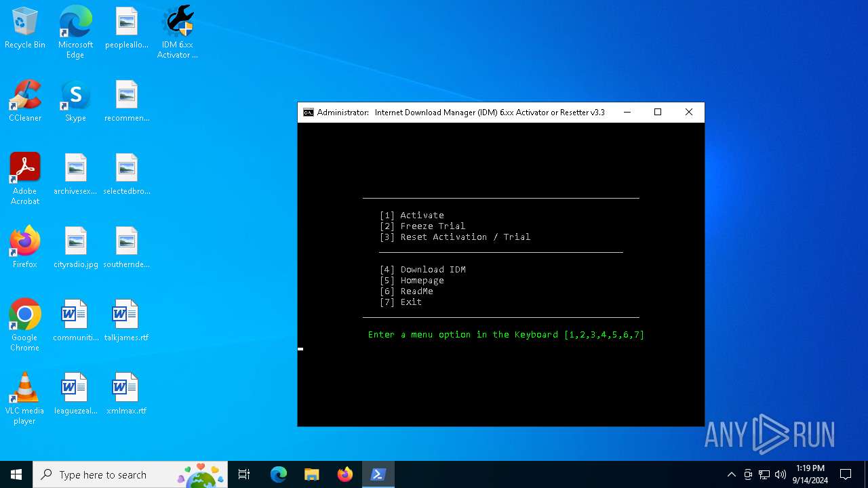
Task: Select the southernde... image file icon
Action: coord(127,248)
